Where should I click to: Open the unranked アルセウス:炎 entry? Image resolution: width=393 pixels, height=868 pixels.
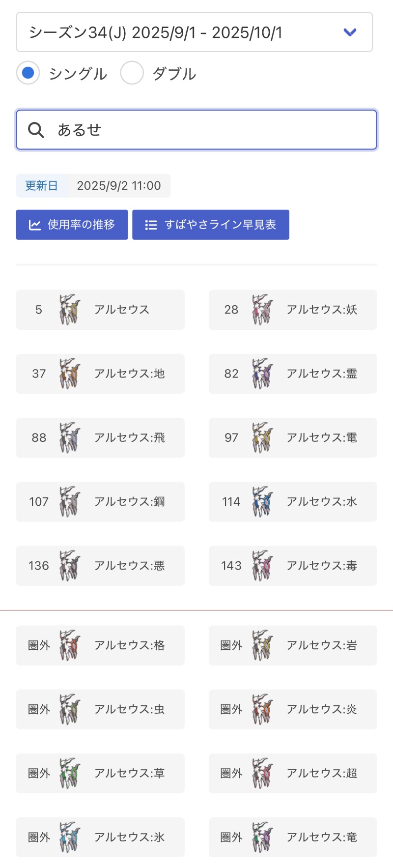click(293, 709)
